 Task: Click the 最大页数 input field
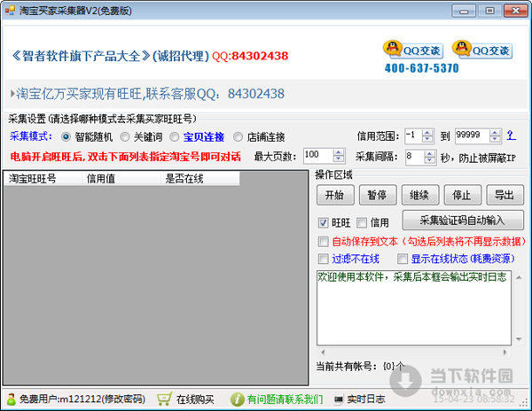coord(318,156)
